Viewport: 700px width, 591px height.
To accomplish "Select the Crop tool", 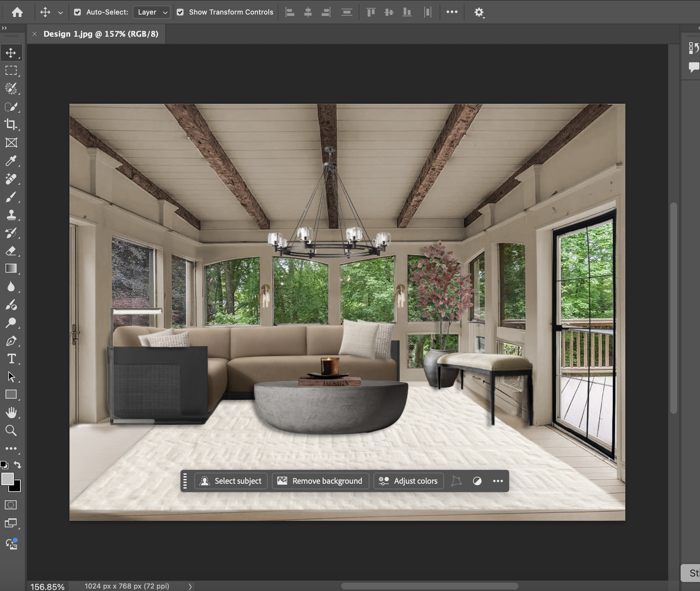I will pos(11,125).
